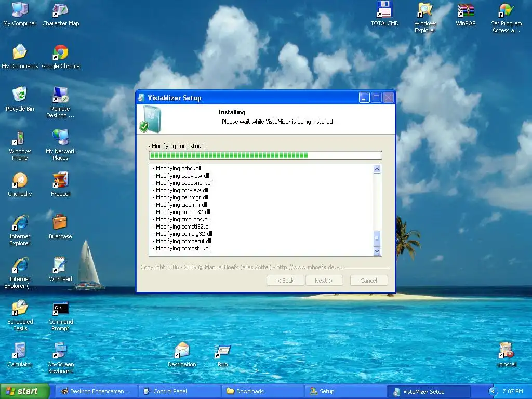Click VistaMizer Setup title bar icon
Screen dimensions: 532x399
141,98
